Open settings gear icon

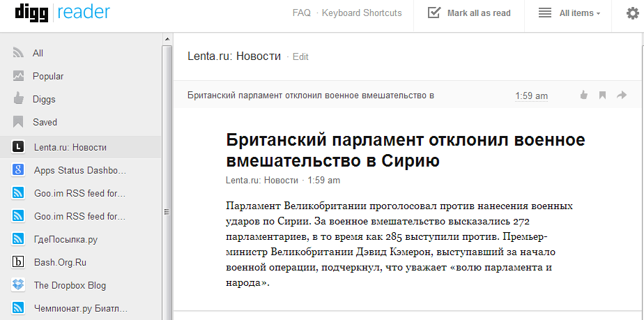(x=633, y=13)
